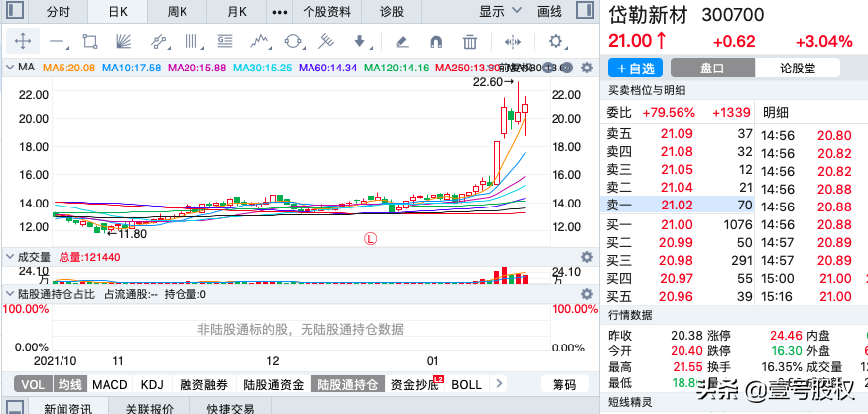
Task: Select the 论股堂 tab
Action: (x=798, y=69)
